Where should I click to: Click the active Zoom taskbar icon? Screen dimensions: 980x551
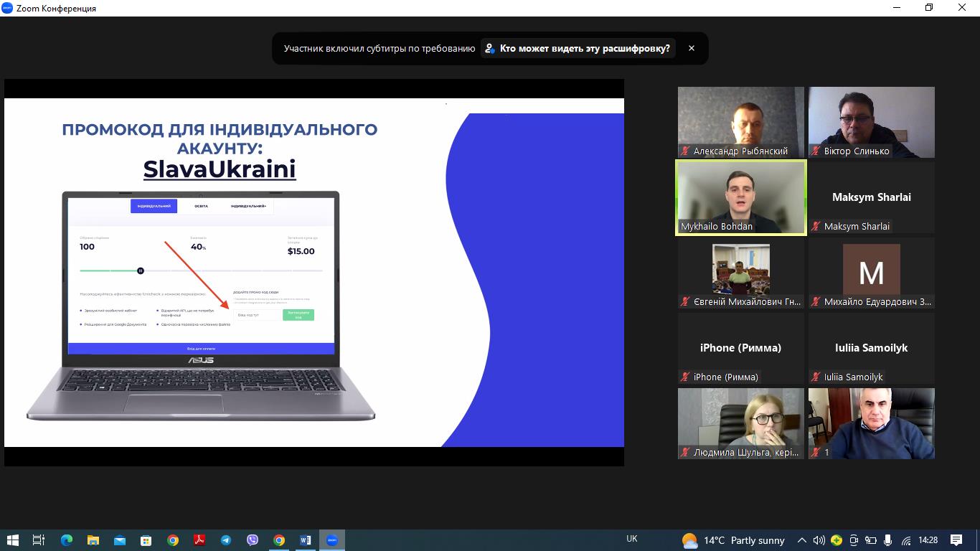(331, 540)
